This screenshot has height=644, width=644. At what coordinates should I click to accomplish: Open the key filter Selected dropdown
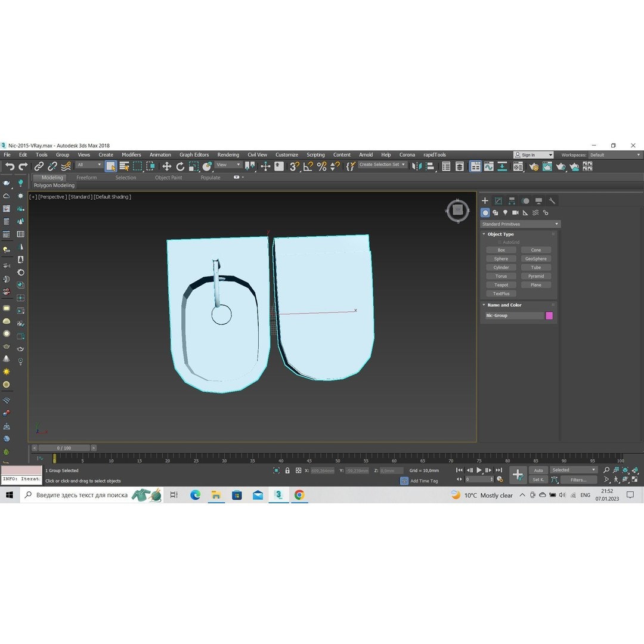click(574, 470)
